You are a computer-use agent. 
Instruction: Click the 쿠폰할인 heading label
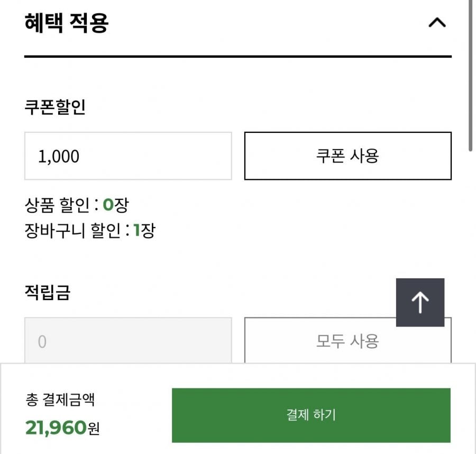click(55, 107)
